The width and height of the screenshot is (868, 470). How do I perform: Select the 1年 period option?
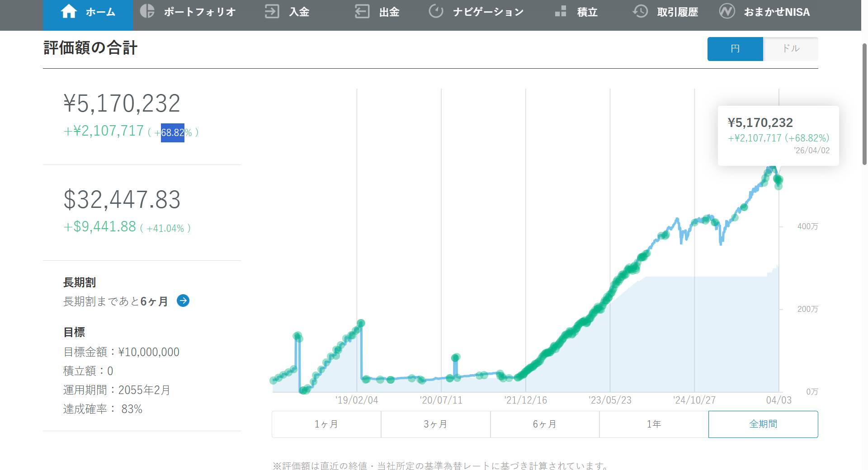653,424
